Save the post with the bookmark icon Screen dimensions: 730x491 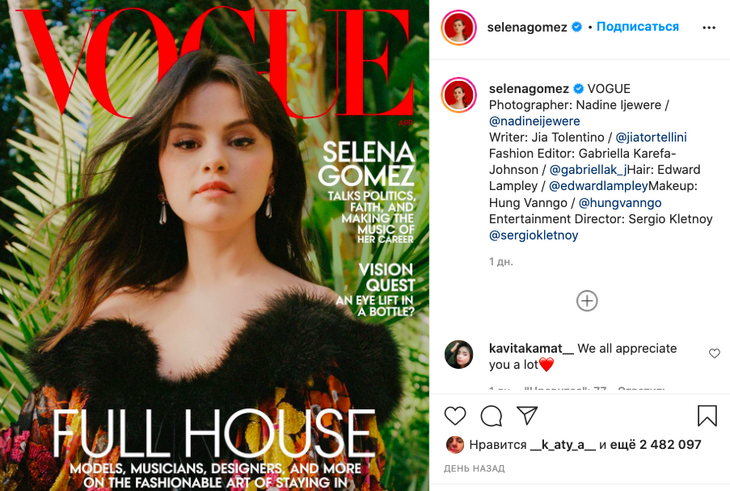707,415
